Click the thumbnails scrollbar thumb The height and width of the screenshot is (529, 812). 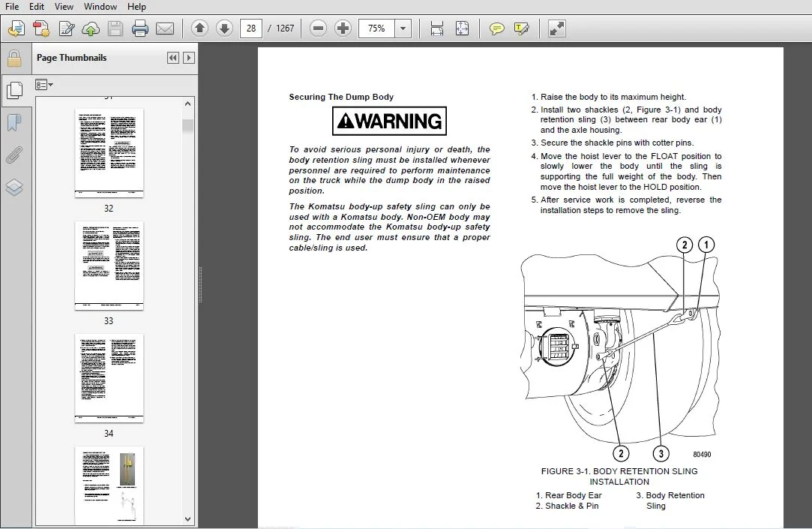coord(187,126)
